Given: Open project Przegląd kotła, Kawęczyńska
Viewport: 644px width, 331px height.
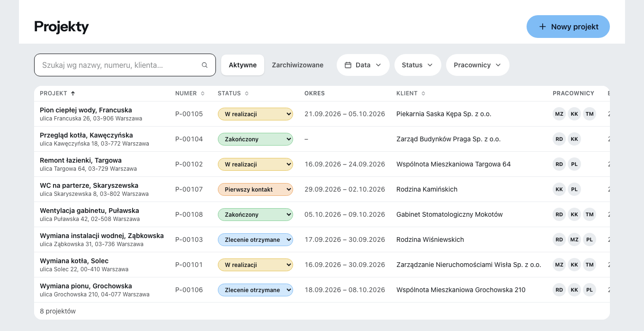Looking at the screenshot, I should (86, 135).
